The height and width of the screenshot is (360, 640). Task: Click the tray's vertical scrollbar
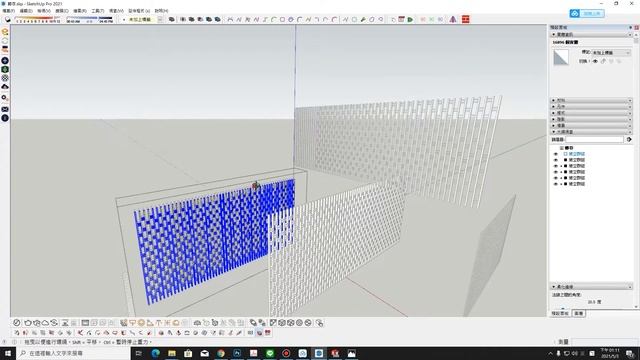(636, 171)
